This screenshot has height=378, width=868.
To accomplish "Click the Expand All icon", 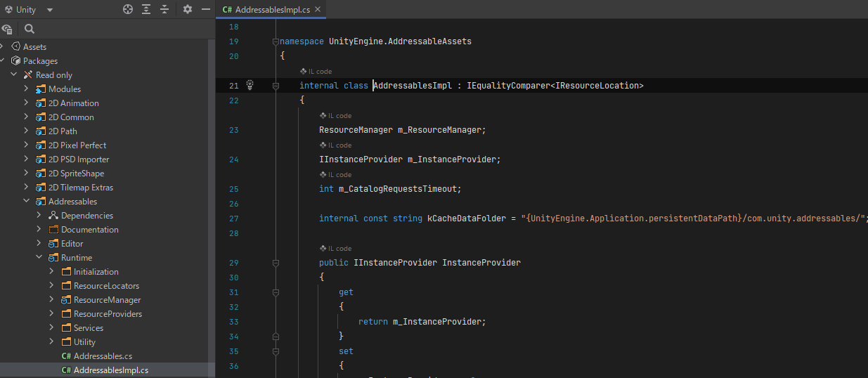I will tap(146, 9).
